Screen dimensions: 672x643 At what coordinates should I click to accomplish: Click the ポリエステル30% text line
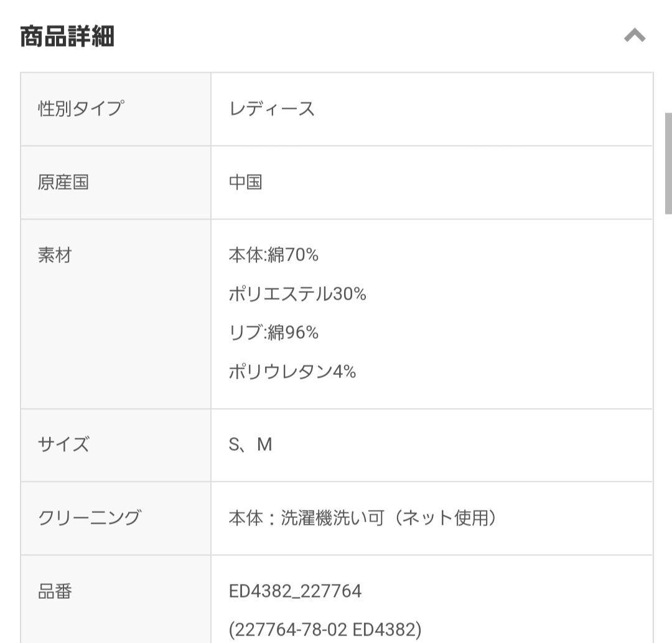[x=297, y=294]
